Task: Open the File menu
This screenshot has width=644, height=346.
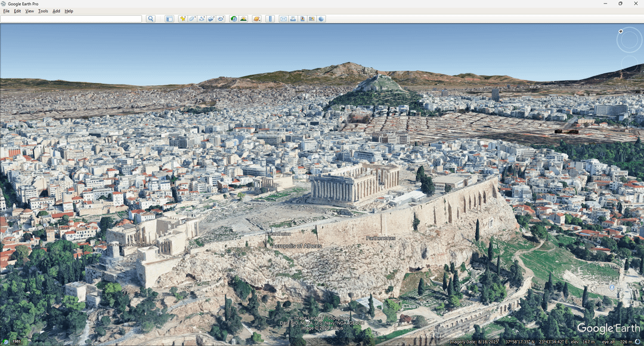Action: tap(6, 11)
